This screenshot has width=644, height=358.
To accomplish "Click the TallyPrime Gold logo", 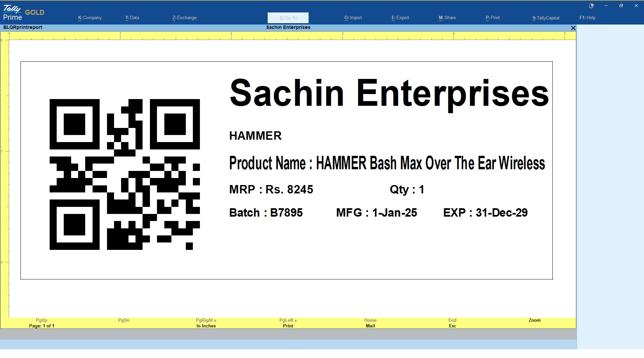I will click(23, 13).
